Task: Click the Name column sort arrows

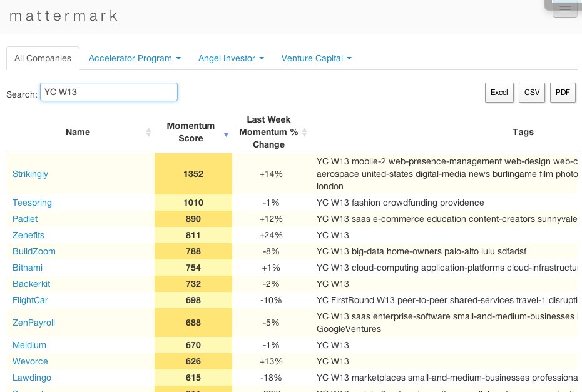Action: (148, 132)
